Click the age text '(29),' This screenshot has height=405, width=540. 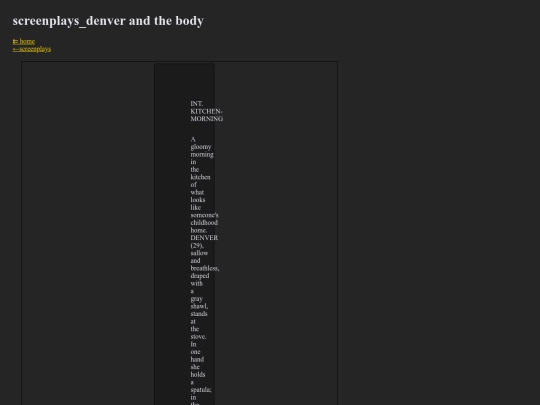click(197, 246)
